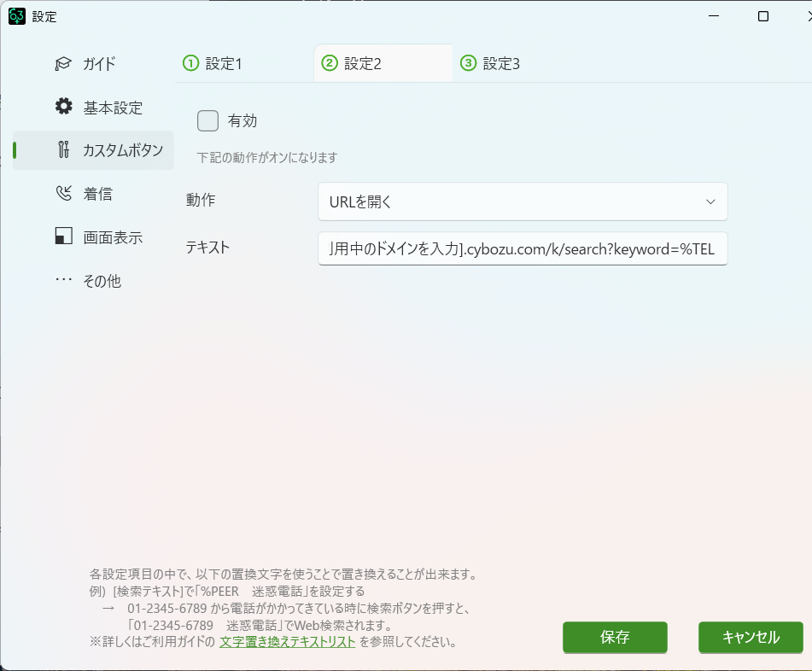Enable the 有効 checkbox
This screenshot has width=812, height=671.
208,121
